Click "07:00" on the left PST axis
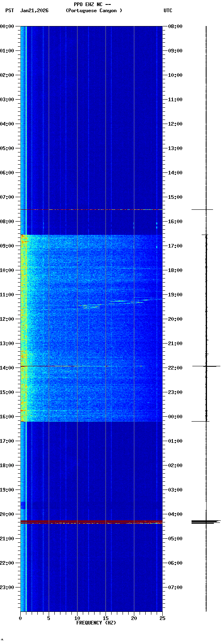The image size is (224, 644). tap(7, 197)
